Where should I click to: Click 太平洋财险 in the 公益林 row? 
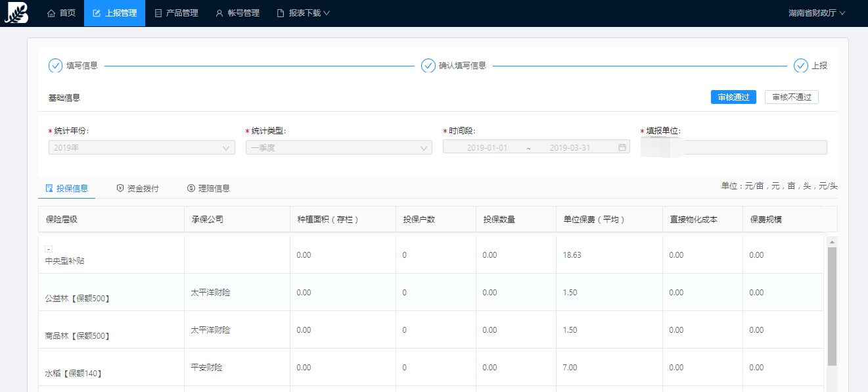(210, 292)
